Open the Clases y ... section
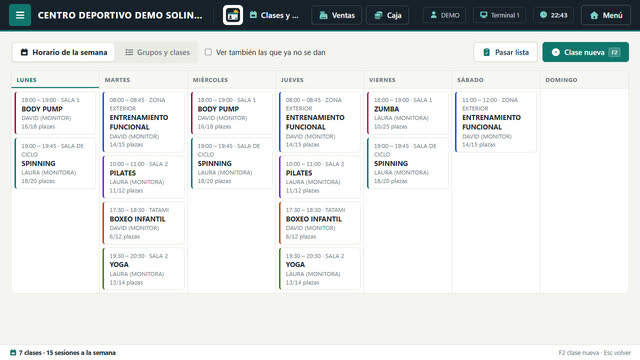Viewport: 640px width, 360px height. pyautogui.click(x=274, y=15)
